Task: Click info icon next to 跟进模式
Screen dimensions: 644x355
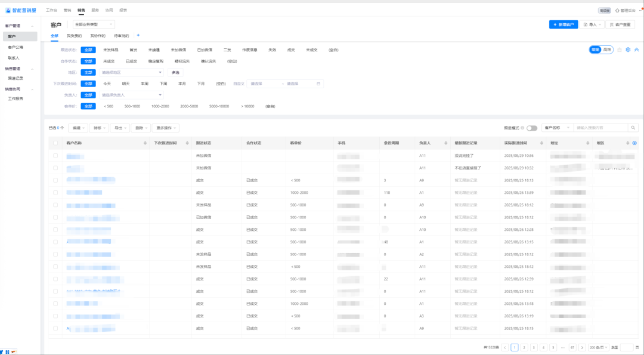Action: [x=522, y=128]
